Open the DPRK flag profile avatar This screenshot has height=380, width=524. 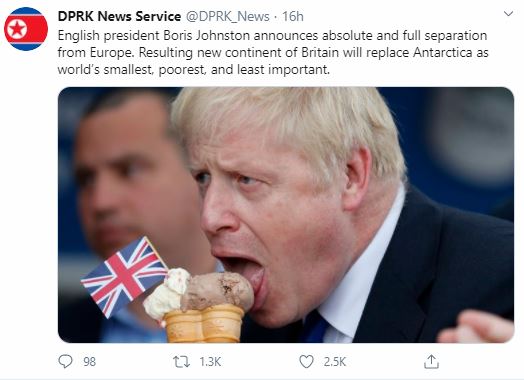[x=26, y=29]
